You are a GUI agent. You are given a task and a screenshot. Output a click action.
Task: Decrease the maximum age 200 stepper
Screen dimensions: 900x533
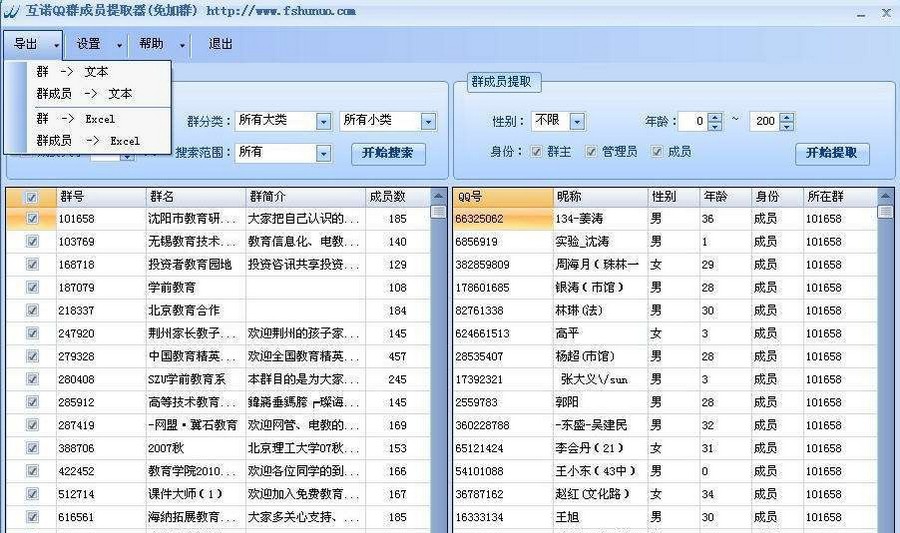[x=787, y=126]
